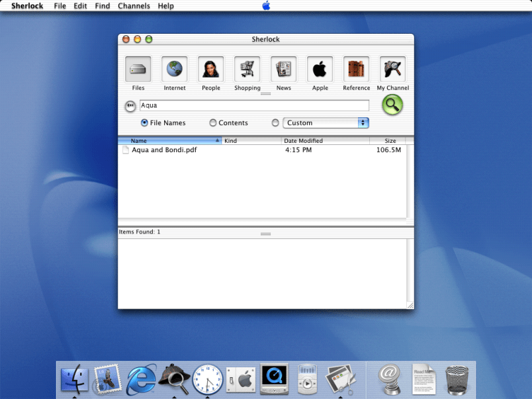Select the File Names radio button
The height and width of the screenshot is (399, 532).
point(144,123)
